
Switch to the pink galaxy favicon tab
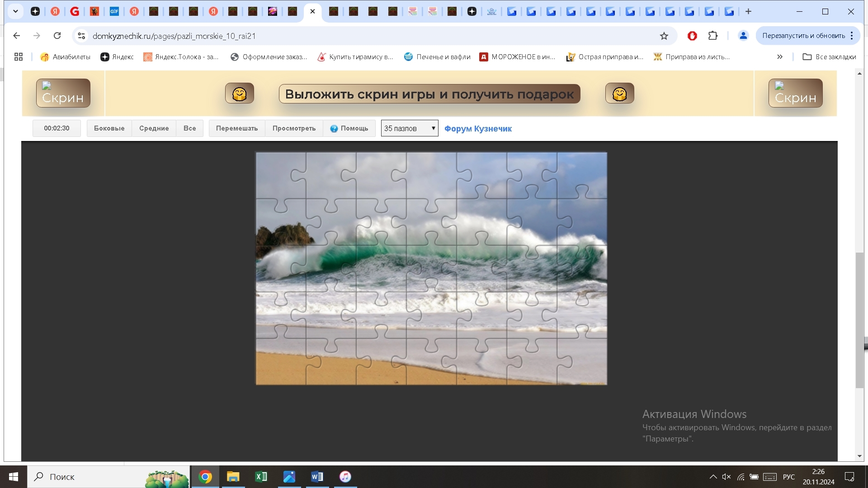click(x=273, y=12)
